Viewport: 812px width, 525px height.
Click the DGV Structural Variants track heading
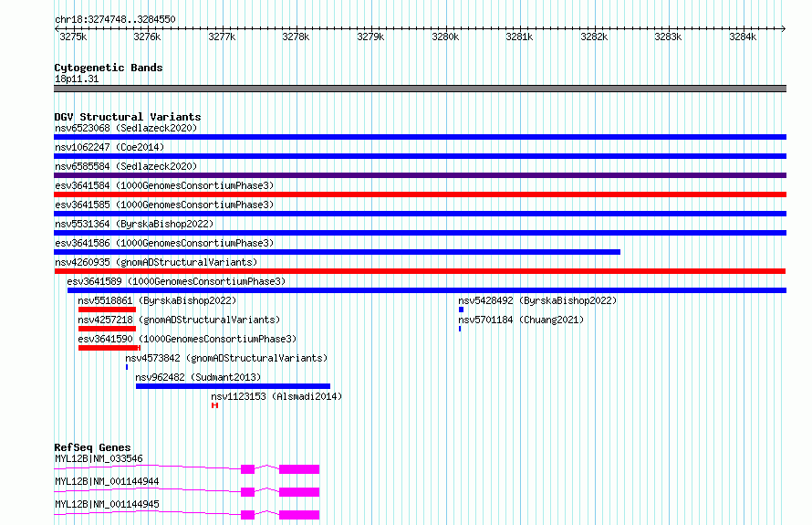click(x=128, y=117)
